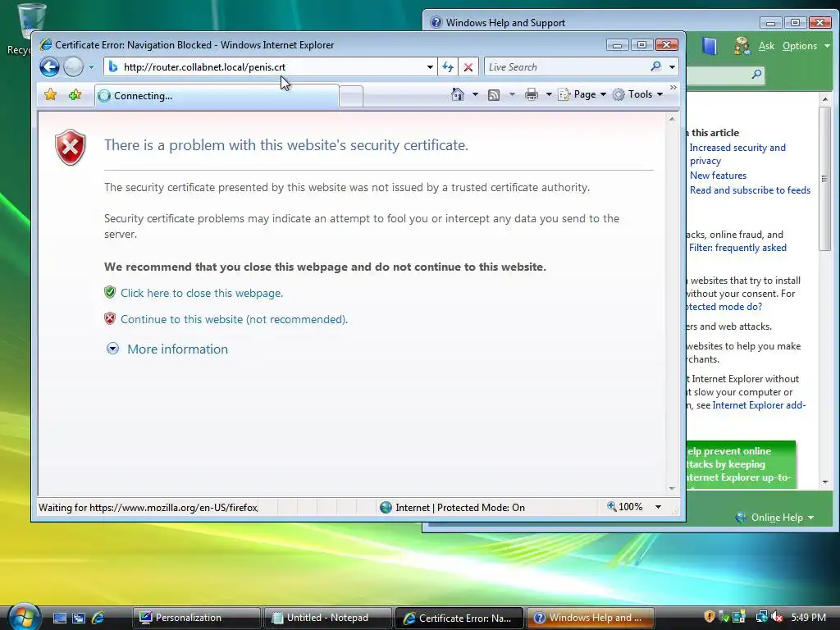Click the RSS Feeds icon
The height and width of the screenshot is (630, 840).
tap(494, 95)
